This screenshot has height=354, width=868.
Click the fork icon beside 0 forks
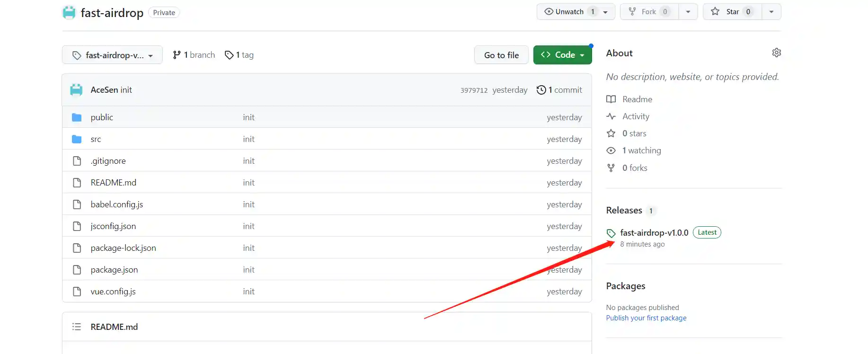pos(611,168)
